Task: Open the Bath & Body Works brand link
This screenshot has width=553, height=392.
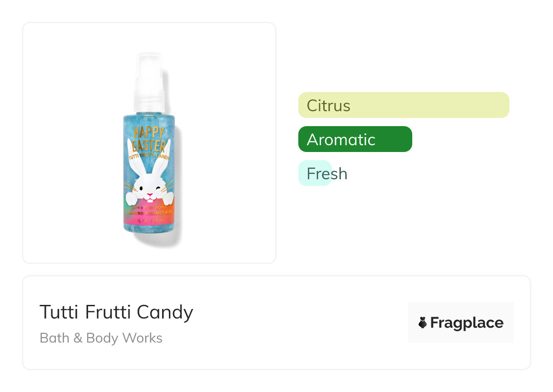Action: click(x=101, y=338)
